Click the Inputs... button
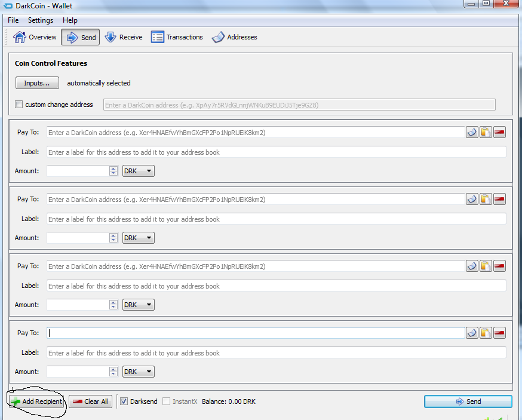The height and width of the screenshot is (420, 522). point(37,83)
